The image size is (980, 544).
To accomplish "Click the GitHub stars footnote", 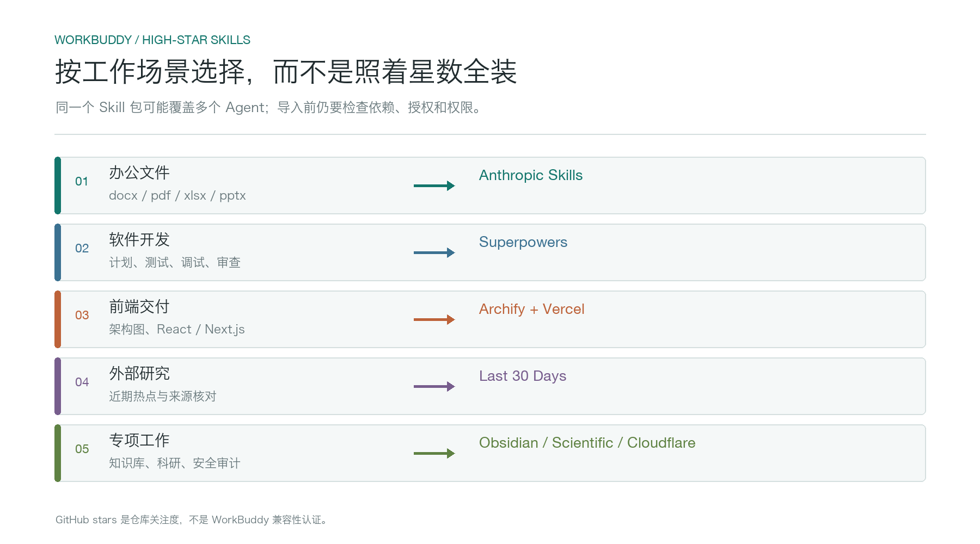I will [192, 520].
